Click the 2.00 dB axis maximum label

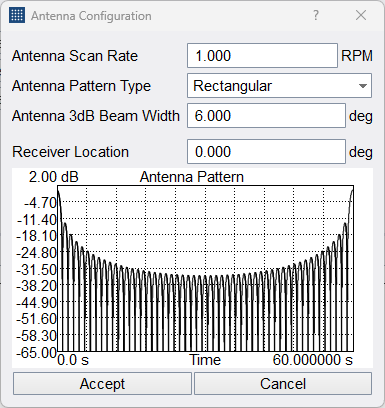coord(54,177)
